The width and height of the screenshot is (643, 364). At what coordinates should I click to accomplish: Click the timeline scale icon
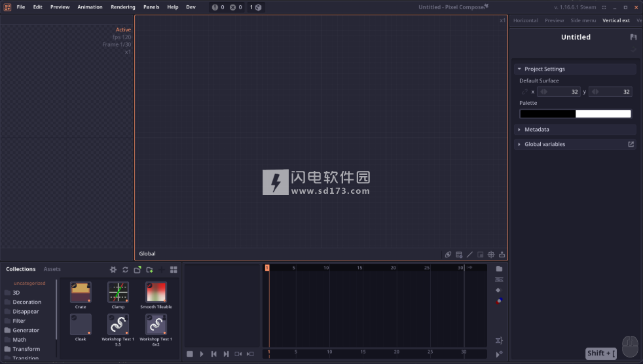pyautogui.click(x=499, y=280)
